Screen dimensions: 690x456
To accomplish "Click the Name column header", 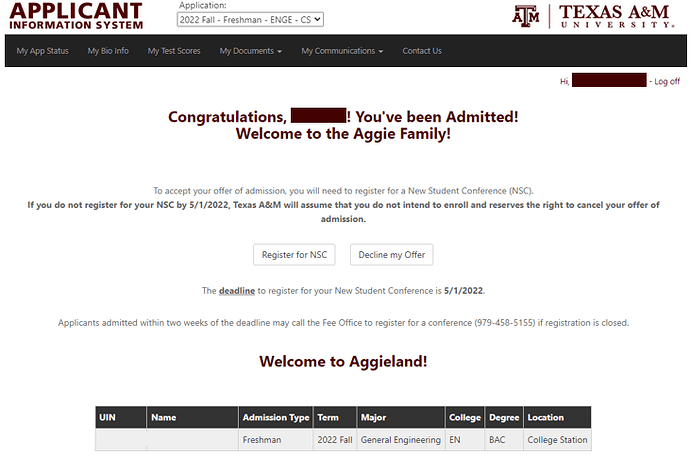I will coord(193,417).
